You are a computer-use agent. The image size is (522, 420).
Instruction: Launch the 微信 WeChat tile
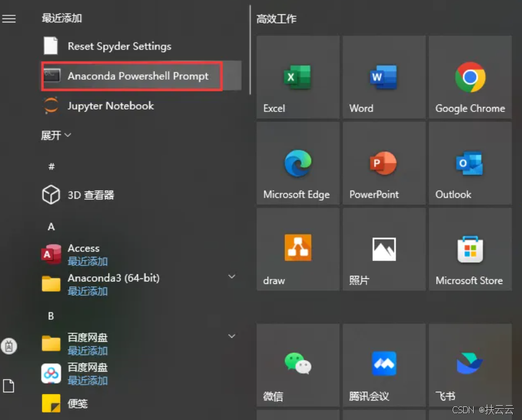298,365
